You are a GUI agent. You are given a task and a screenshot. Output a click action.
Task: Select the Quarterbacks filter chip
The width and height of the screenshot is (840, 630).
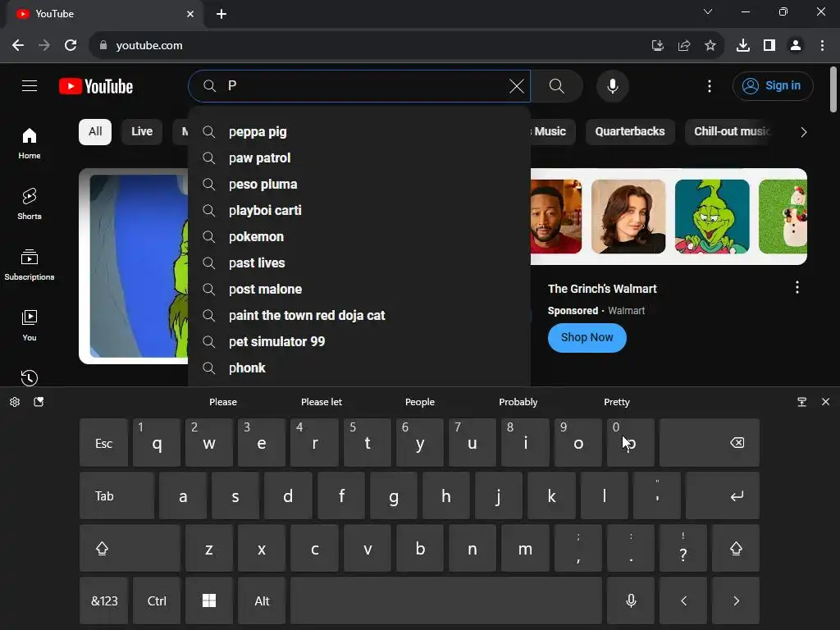click(x=629, y=132)
